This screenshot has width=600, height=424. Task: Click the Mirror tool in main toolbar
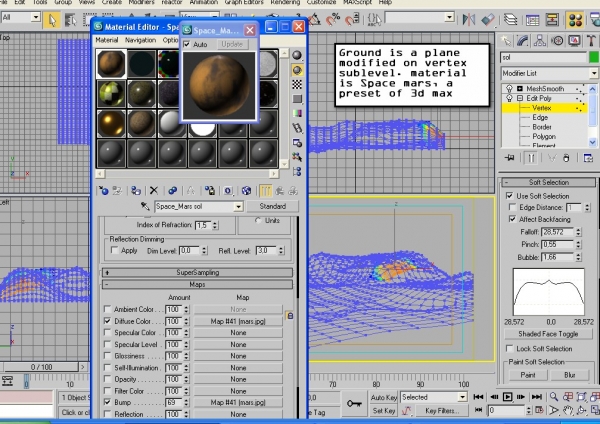(x=468, y=19)
